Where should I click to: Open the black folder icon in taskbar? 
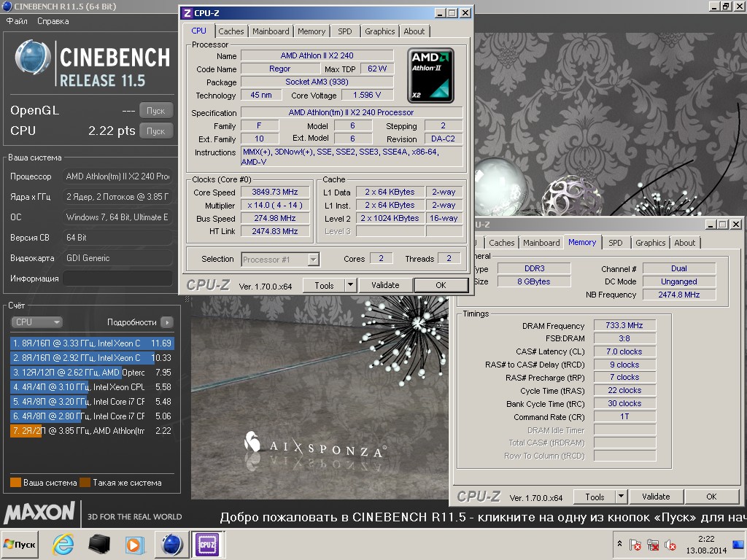tap(99, 544)
